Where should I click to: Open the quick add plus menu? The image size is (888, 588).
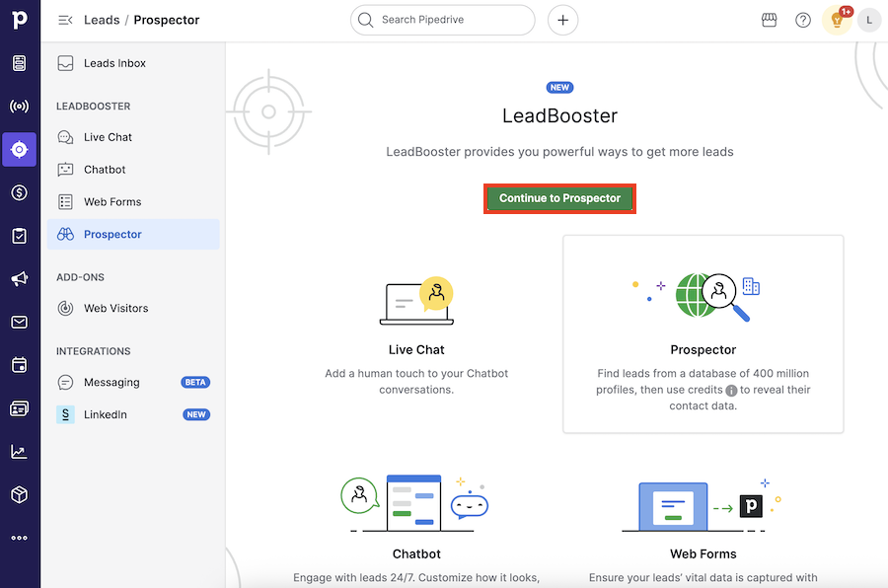[562, 20]
